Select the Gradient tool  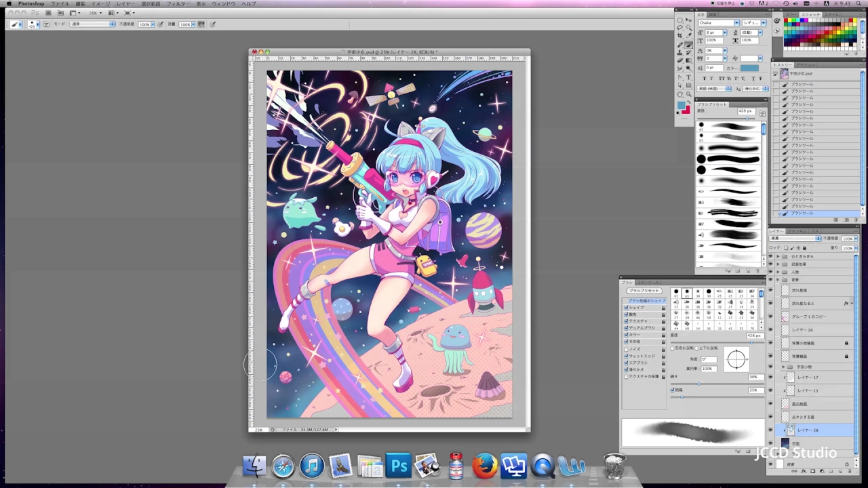pyautogui.click(x=689, y=60)
